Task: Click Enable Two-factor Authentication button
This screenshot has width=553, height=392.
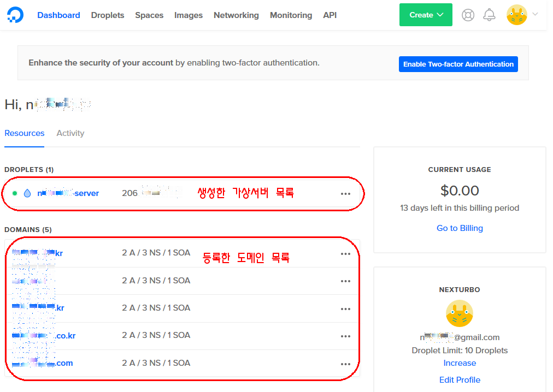Action: tap(458, 64)
